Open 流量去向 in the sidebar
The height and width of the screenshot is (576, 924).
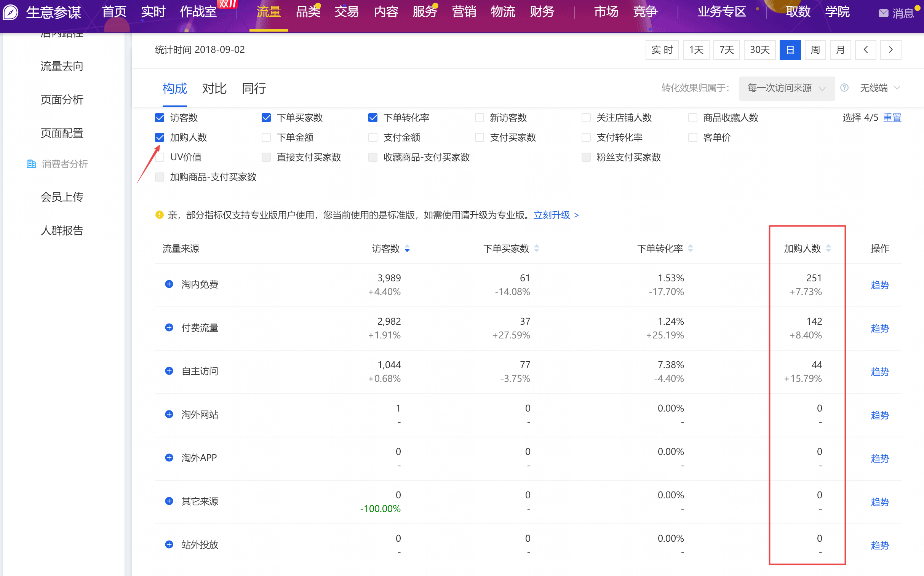point(62,66)
